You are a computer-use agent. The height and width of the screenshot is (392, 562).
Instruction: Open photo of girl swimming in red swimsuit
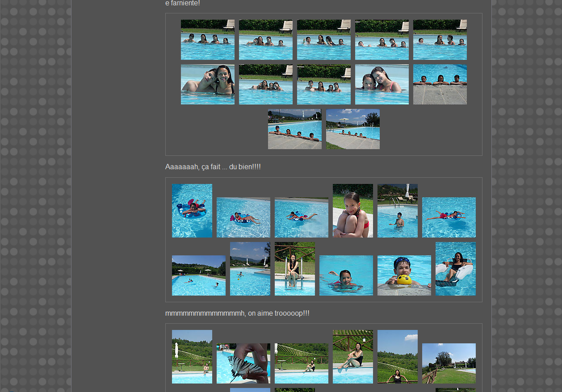point(346,275)
